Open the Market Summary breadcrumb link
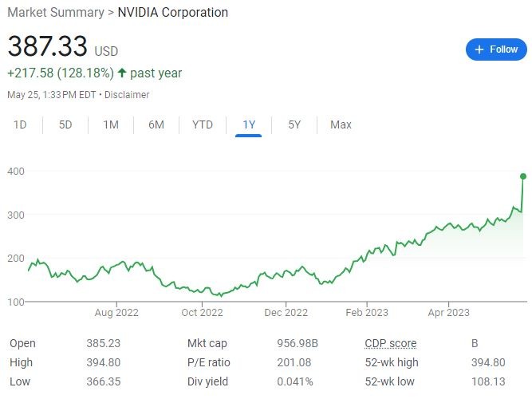Image resolution: width=532 pixels, height=403 pixels. pos(54,13)
